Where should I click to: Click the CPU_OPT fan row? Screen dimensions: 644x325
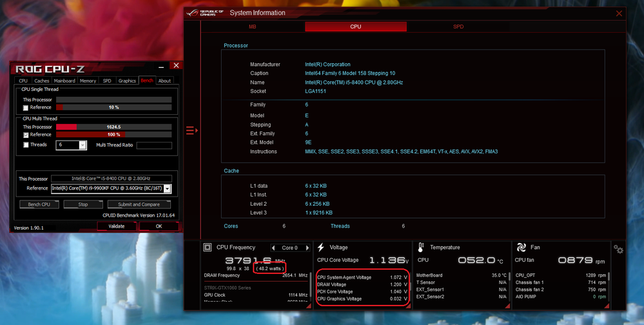pyautogui.click(x=561, y=275)
